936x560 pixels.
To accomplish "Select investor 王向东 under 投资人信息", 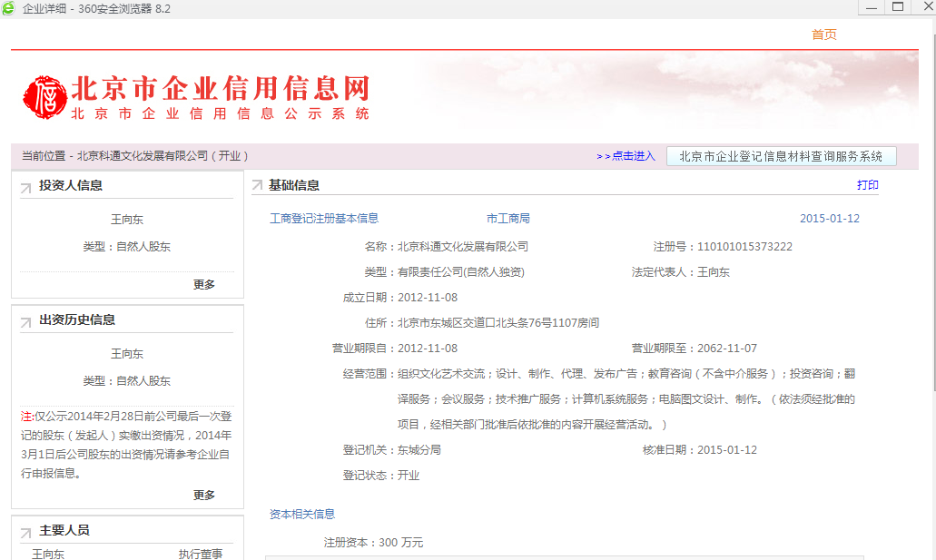I will 127,220.
